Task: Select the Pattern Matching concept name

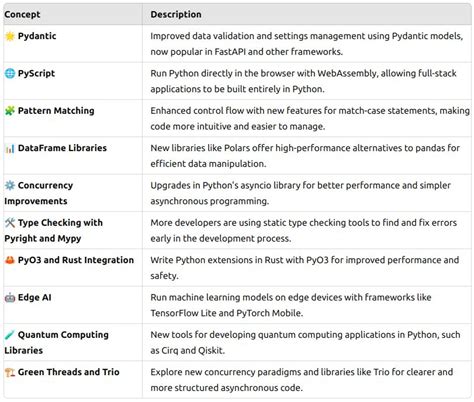Action: pos(56,111)
